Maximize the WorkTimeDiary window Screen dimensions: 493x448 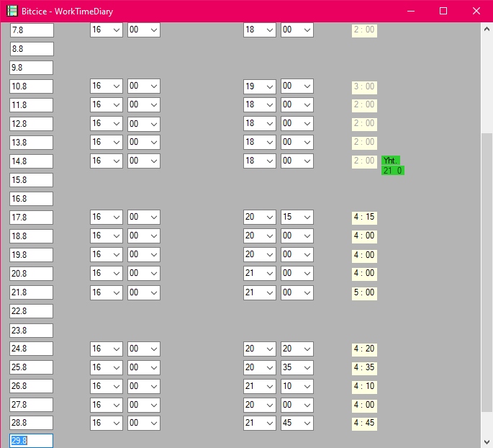(443, 12)
